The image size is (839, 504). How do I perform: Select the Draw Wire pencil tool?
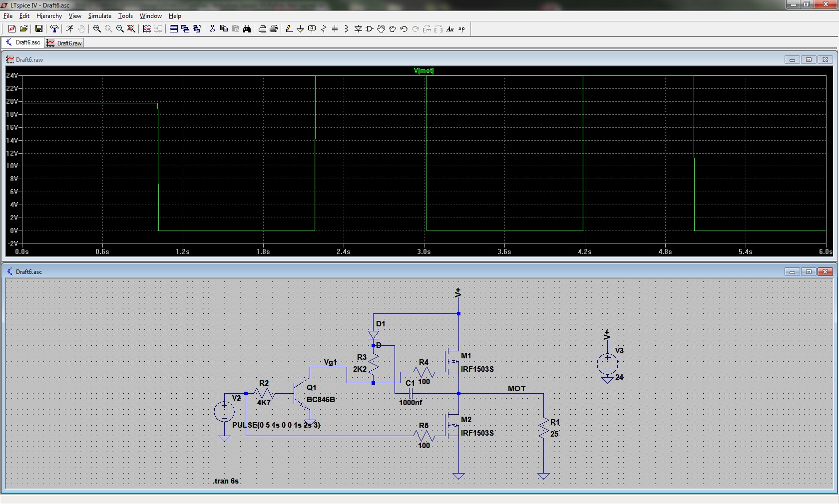pyautogui.click(x=289, y=29)
